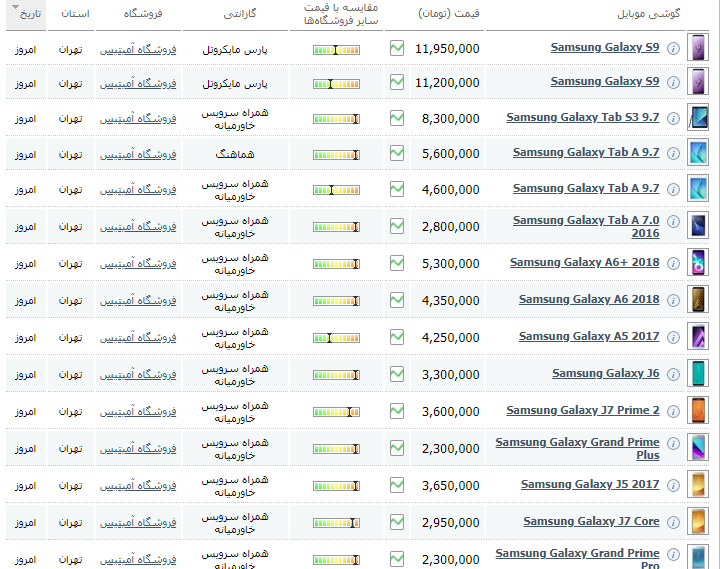Screen dimensions: 720x569
Task: Open price chart icon for Galaxy A6+ 2018
Action: coord(397,263)
